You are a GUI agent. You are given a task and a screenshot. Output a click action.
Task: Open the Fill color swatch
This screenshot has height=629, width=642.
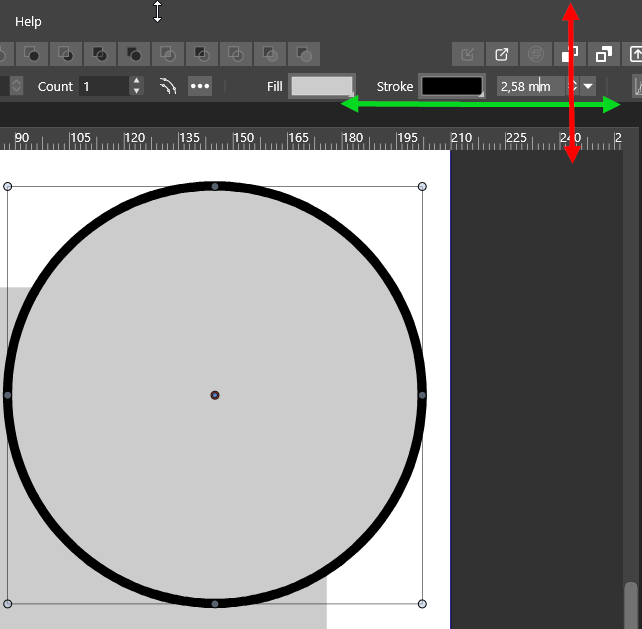tap(321, 87)
